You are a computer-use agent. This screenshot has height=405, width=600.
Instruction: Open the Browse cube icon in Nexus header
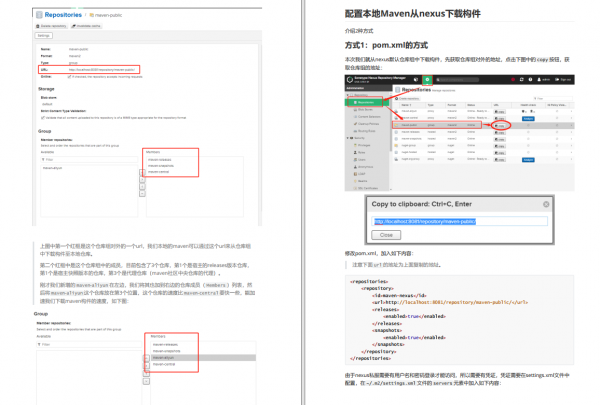tap(416, 80)
